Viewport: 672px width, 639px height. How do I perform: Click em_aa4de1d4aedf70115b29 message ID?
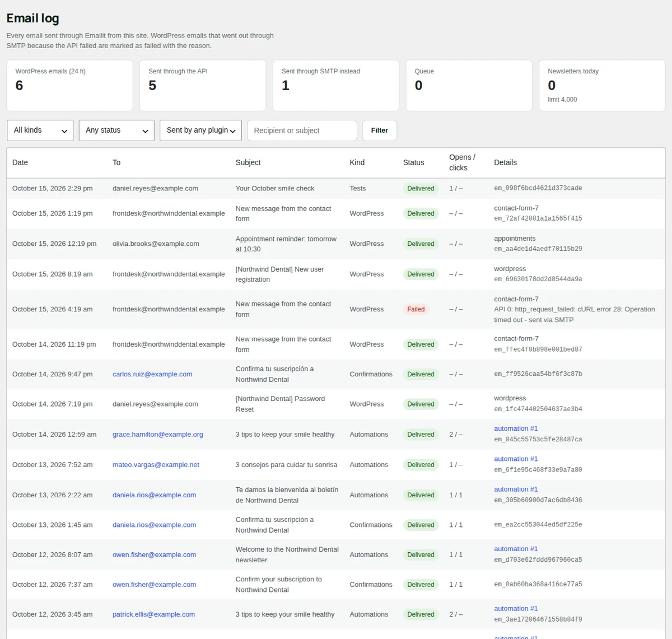[x=538, y=249]
